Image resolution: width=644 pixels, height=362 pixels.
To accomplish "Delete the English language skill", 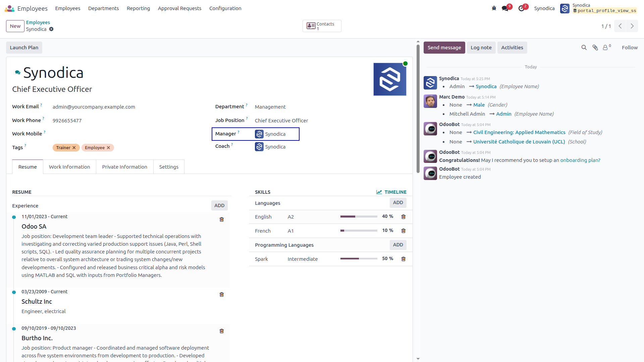I will click(404, 217).
